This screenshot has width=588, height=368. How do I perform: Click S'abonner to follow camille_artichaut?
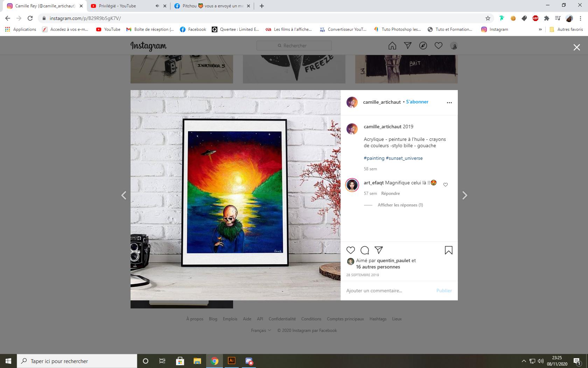pyautogui.click(x=417, y=102)
